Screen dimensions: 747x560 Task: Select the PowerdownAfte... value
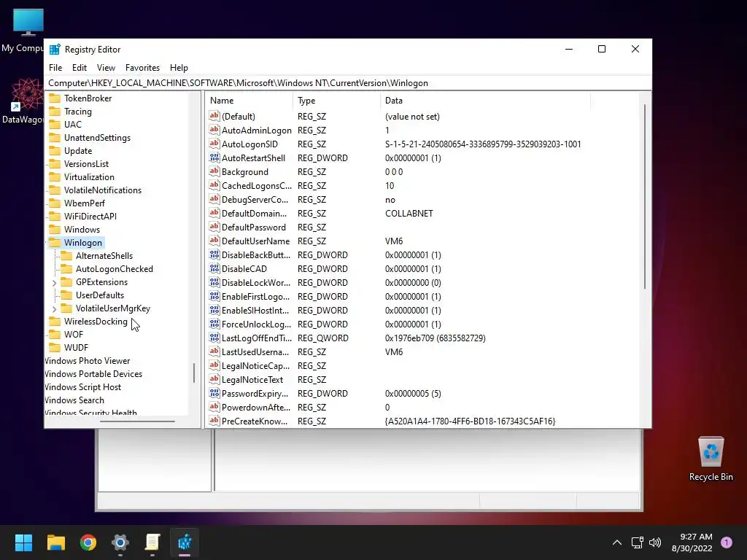coord(256,407)
